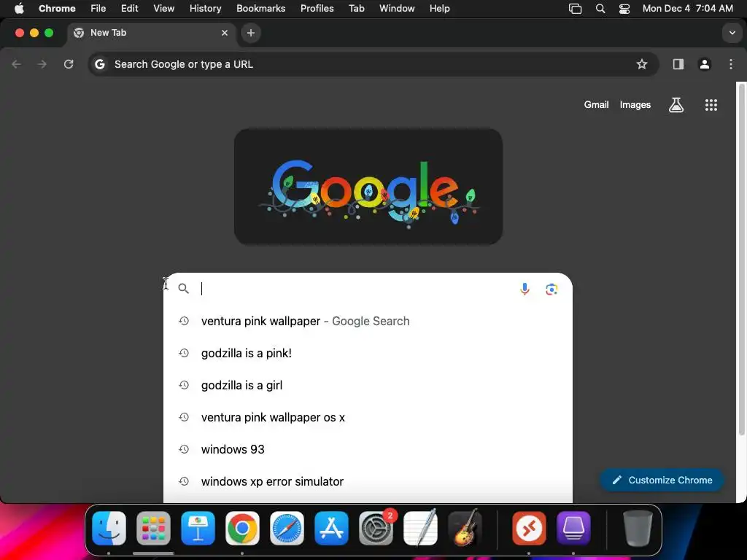This screenshot has height=560, width=747.
Task: Open the File menu
Action: pyautogui.click(x=98, y=8)
